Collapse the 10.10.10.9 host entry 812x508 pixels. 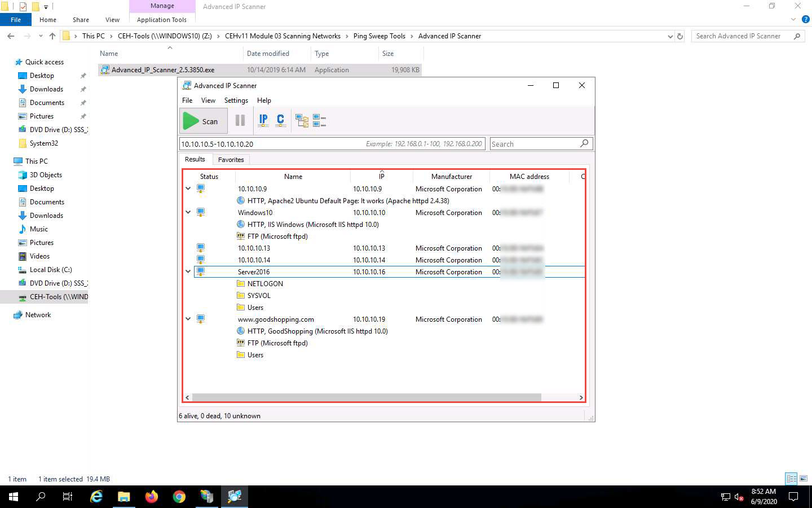click(188, 189)
